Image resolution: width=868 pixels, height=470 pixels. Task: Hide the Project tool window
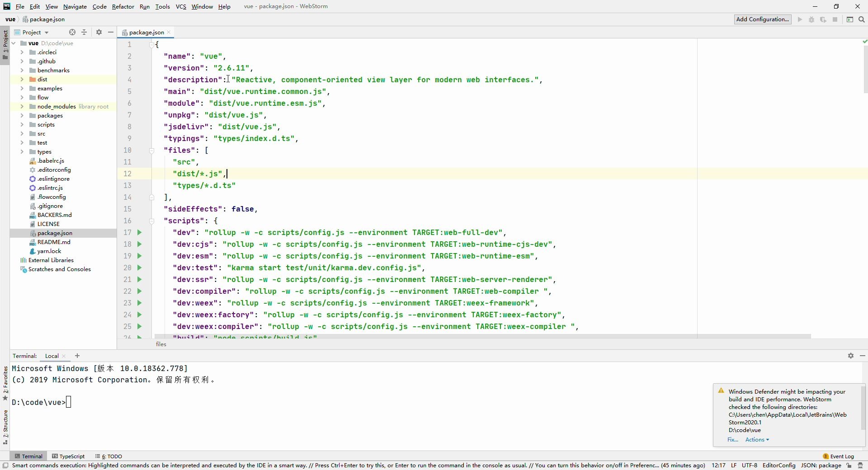click(x=111, y=32)
